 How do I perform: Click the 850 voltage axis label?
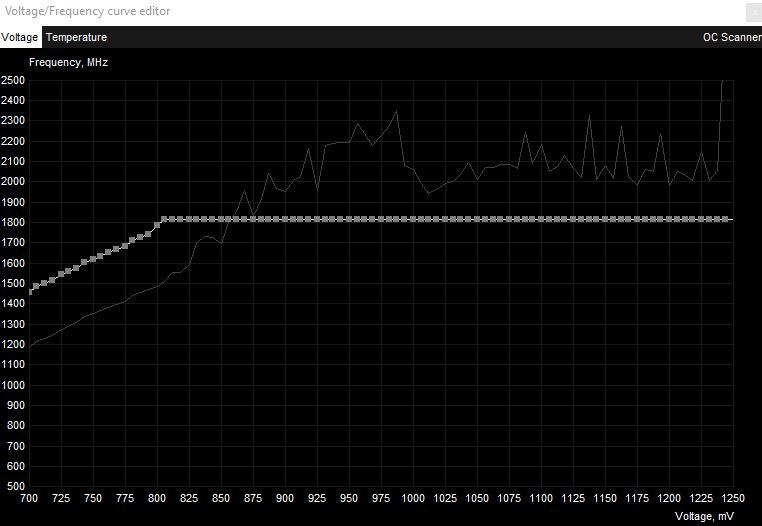(x=221, y=498)
